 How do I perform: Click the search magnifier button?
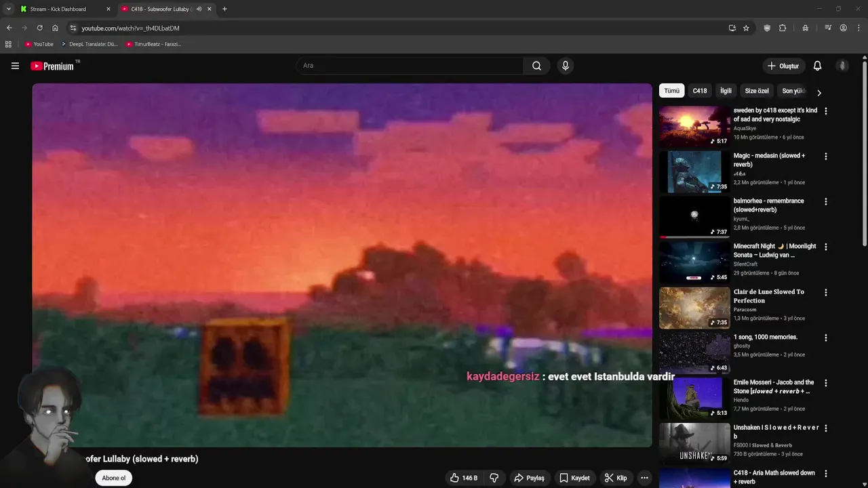[536, 66]
